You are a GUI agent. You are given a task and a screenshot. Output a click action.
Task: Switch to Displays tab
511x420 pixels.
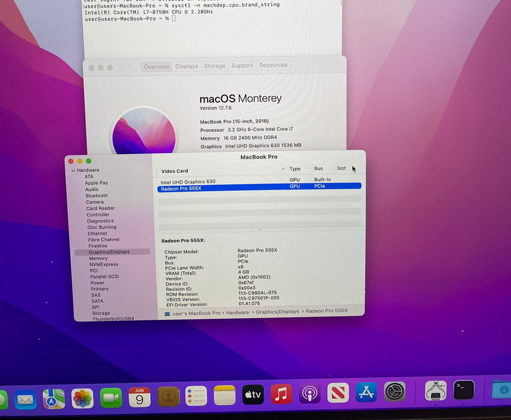coord(186,66)
